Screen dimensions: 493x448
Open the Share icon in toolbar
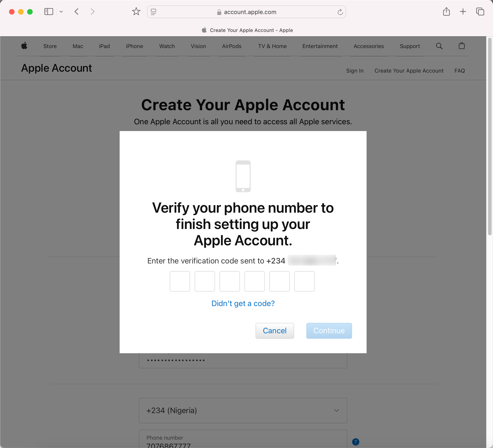tap(446, 12)
